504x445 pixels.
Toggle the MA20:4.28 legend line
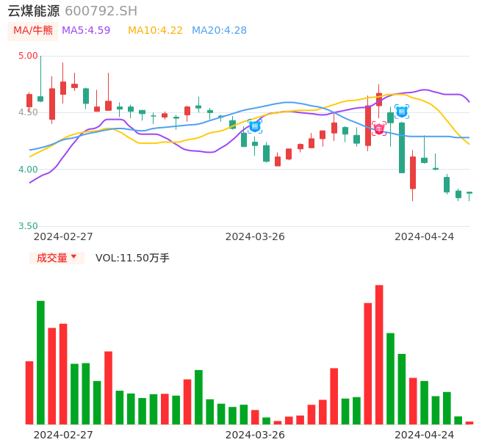pyautogui.click(x=219, y=31)
